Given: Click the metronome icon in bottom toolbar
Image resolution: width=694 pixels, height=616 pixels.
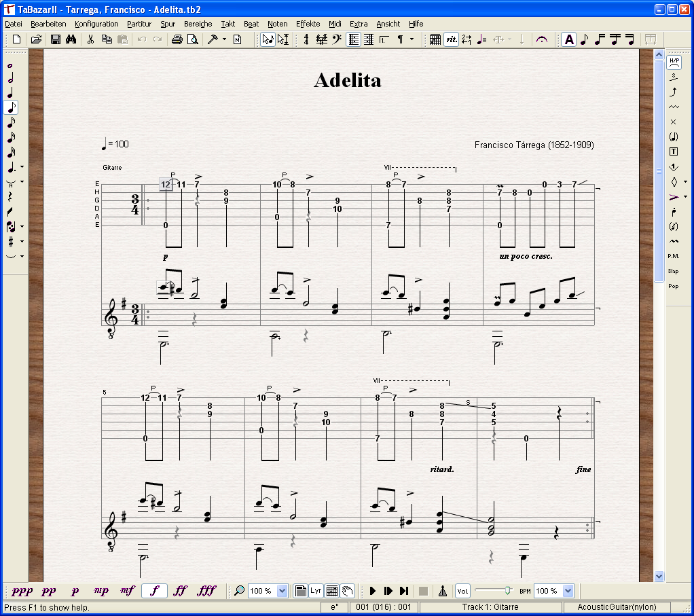Looking at the screenshot, I should pyautogui.click(x=442, y=591).
